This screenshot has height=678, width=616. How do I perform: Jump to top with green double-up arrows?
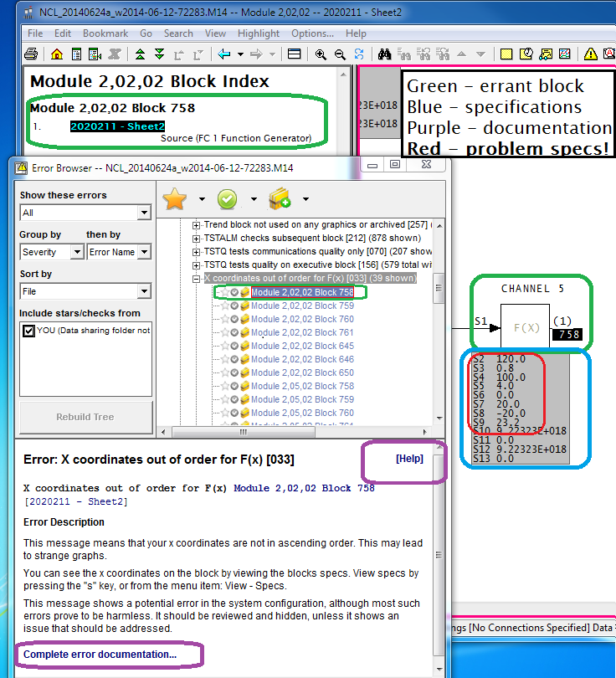tap(140, 54)
